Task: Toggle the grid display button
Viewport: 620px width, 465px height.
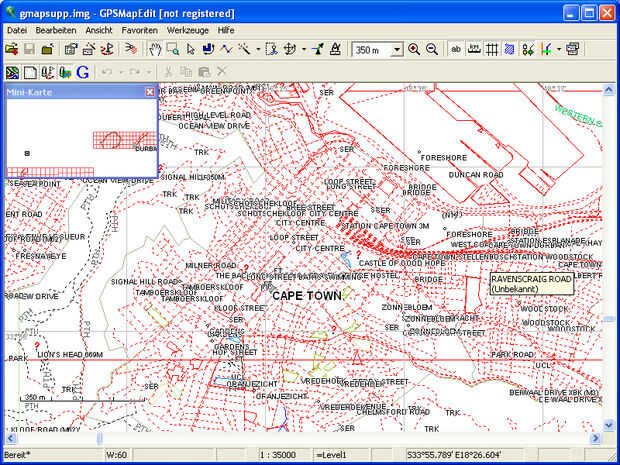Action: tap(492, 49)
